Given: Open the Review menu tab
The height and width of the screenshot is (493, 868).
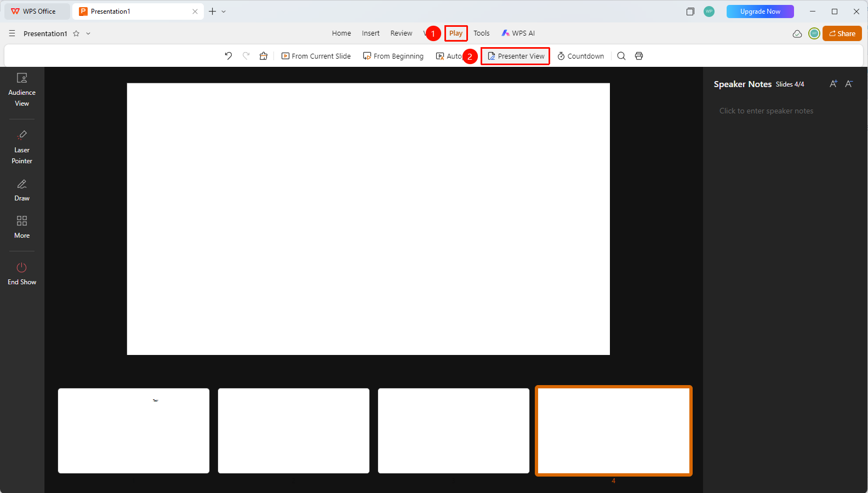Looking at the screenshot, I should [x=401, y=33].
